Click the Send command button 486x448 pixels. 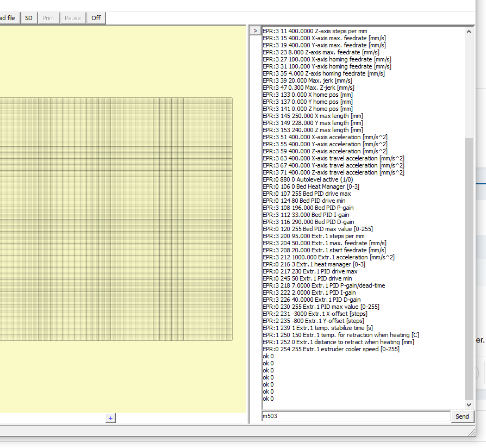[x=462, y=416]
